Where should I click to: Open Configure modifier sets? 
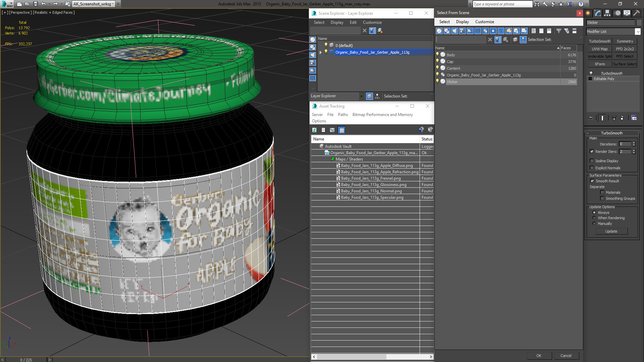634,118
